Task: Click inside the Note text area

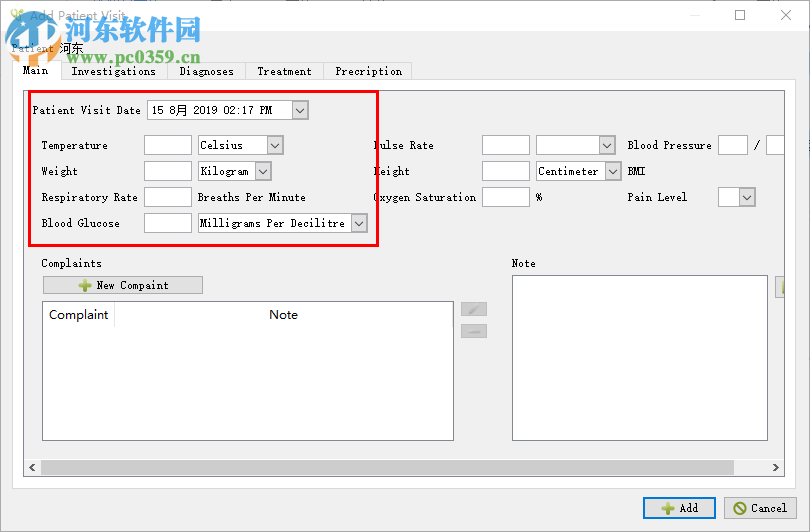Action: (640, 358)
